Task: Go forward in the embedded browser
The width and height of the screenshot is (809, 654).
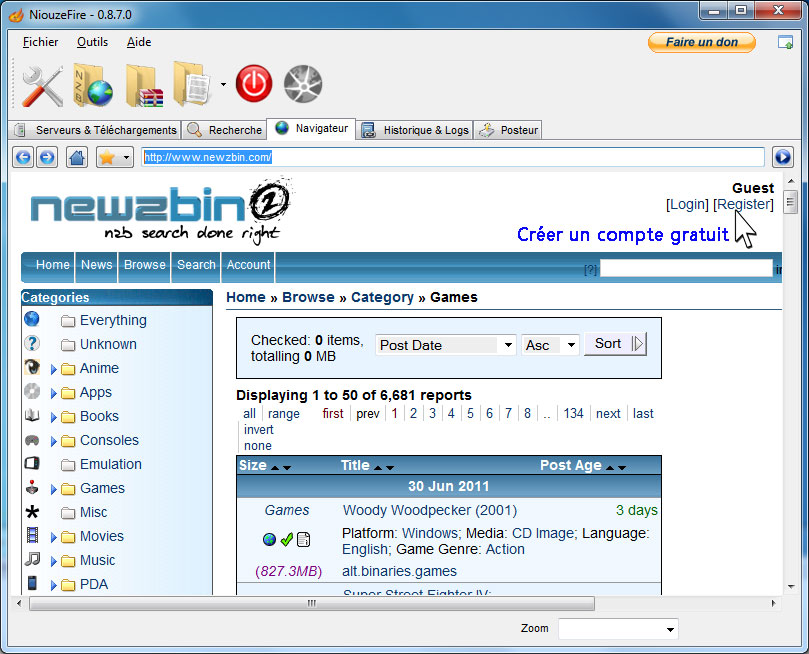Action: (x=47, y=157)
